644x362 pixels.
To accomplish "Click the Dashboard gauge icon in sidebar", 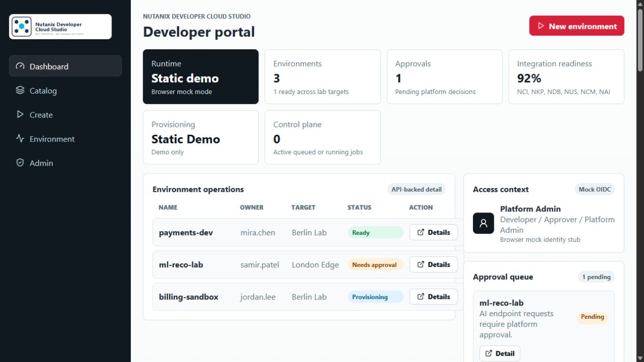I will (x=20, y=66).
